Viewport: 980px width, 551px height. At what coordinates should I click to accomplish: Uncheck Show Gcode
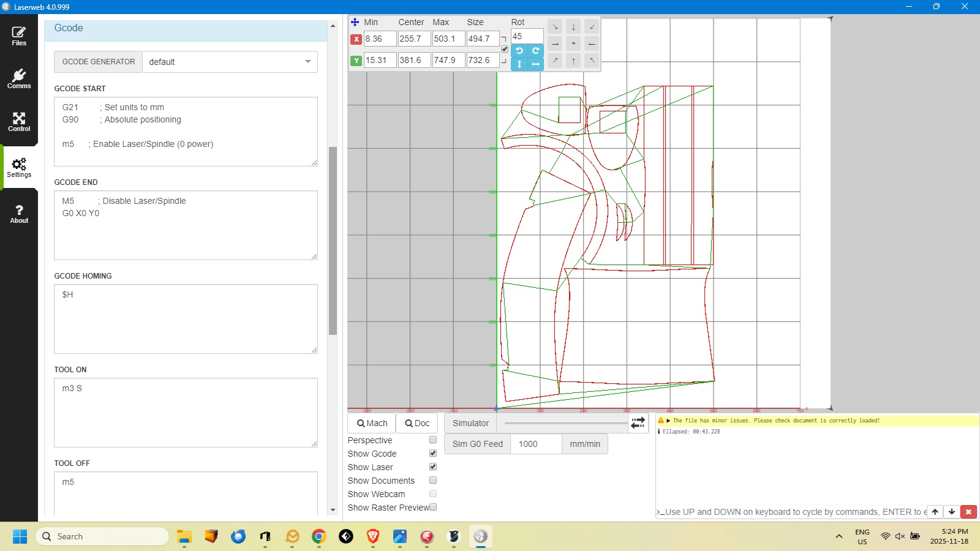[433, 454]
